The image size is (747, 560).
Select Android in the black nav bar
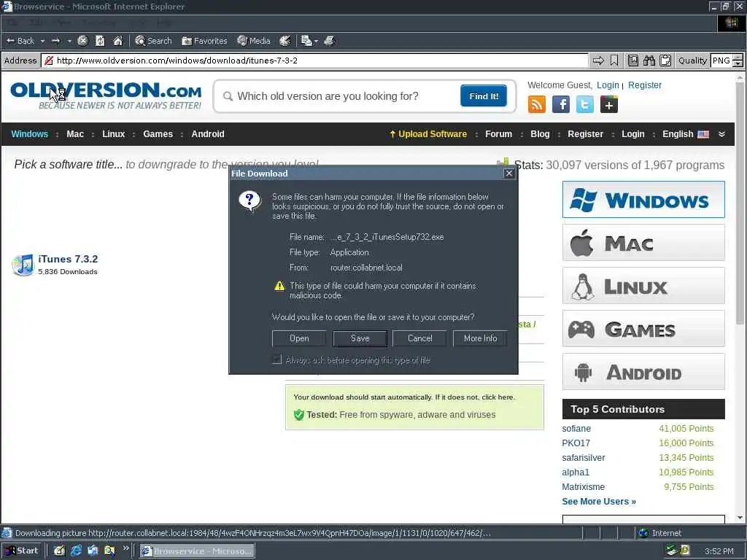tap(208, 134)
